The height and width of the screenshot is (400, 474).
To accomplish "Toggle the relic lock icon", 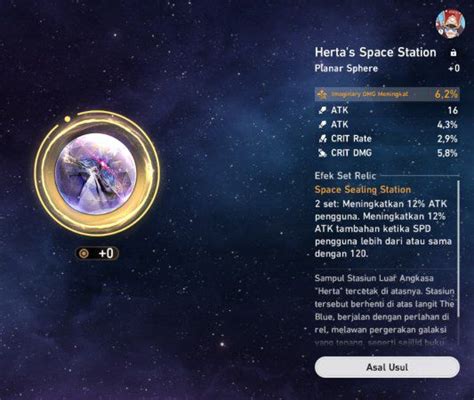I will click(x=453, y=53).
